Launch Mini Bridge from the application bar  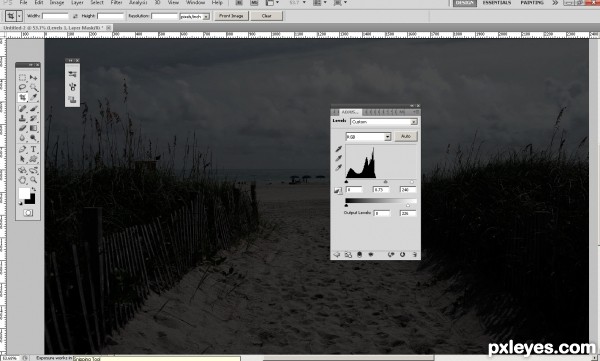click(x=254, y=3)
